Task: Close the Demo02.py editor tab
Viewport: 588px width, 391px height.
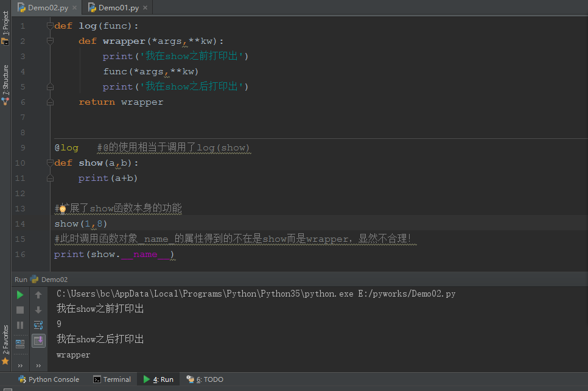Action: pyautogui.click(x=76, y=7)
